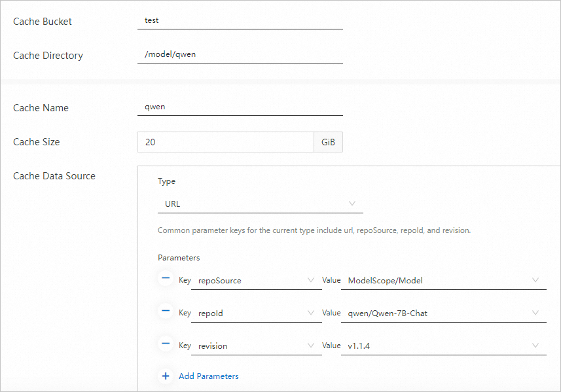The height and width of the screenshot is (392, 561).
Task: Click the Cache Data Source label
Action: coord(54,175)
